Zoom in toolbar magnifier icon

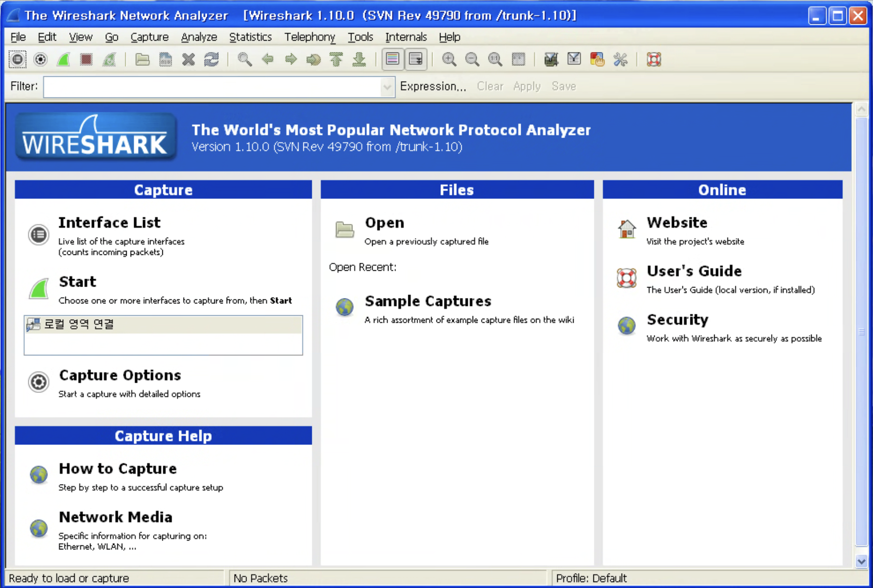[449, 60]
